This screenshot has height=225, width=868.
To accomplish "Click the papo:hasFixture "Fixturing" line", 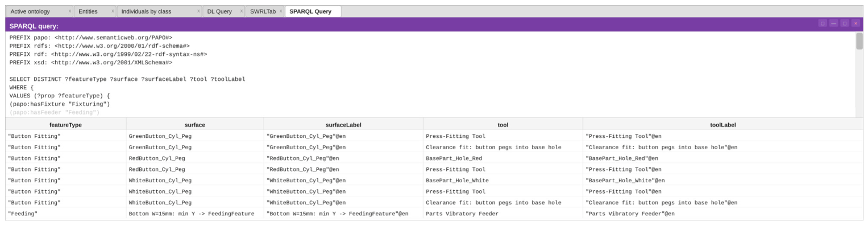I will pyautogui.click(x=60, y=104).
